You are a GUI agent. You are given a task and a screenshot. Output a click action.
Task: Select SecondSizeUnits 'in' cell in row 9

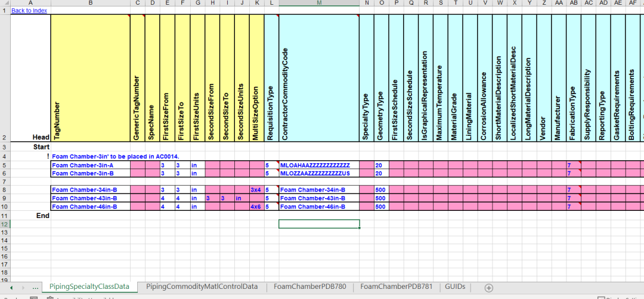pos(242,198)
